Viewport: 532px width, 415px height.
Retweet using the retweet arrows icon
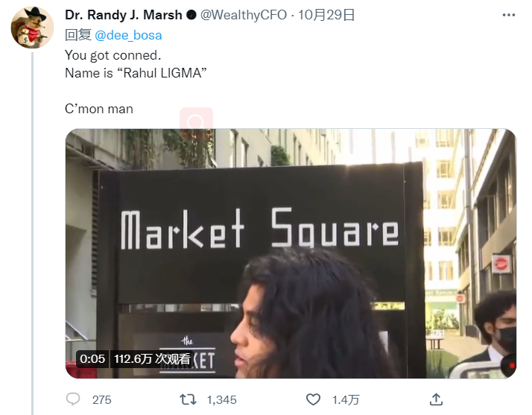tap(188, 399)
